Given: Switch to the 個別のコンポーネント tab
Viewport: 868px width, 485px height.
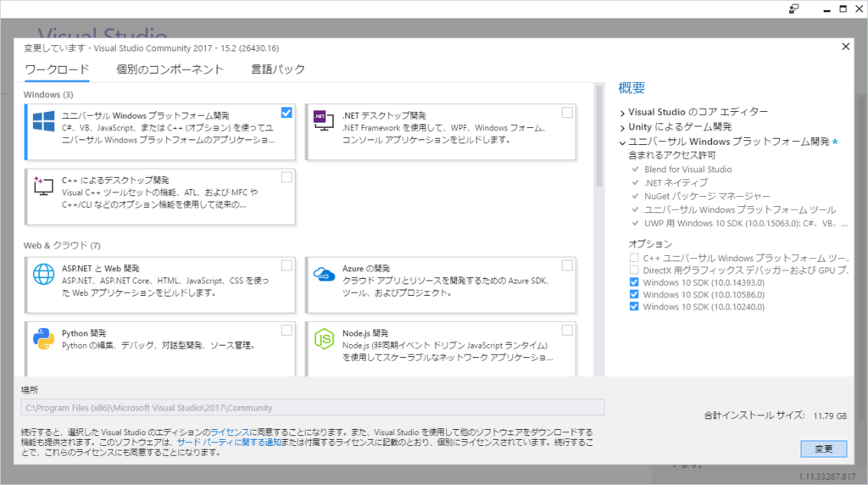Looking at the screenshot, I should 170,70.
